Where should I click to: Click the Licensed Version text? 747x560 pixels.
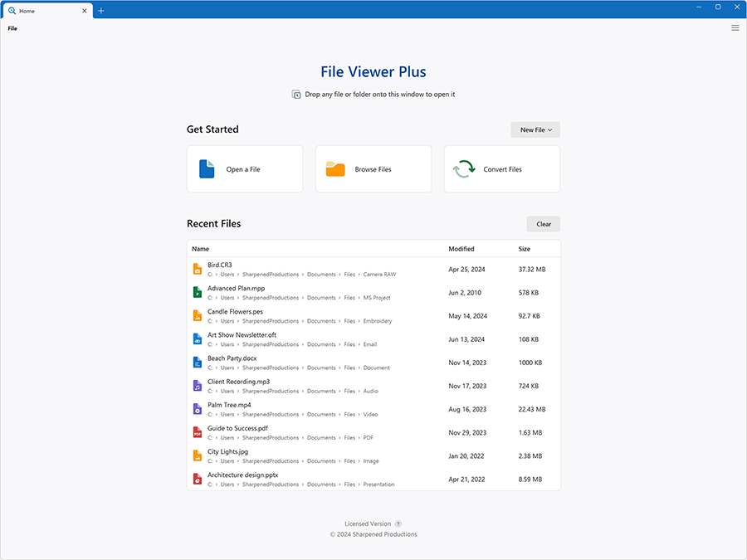tap(368, 523)
